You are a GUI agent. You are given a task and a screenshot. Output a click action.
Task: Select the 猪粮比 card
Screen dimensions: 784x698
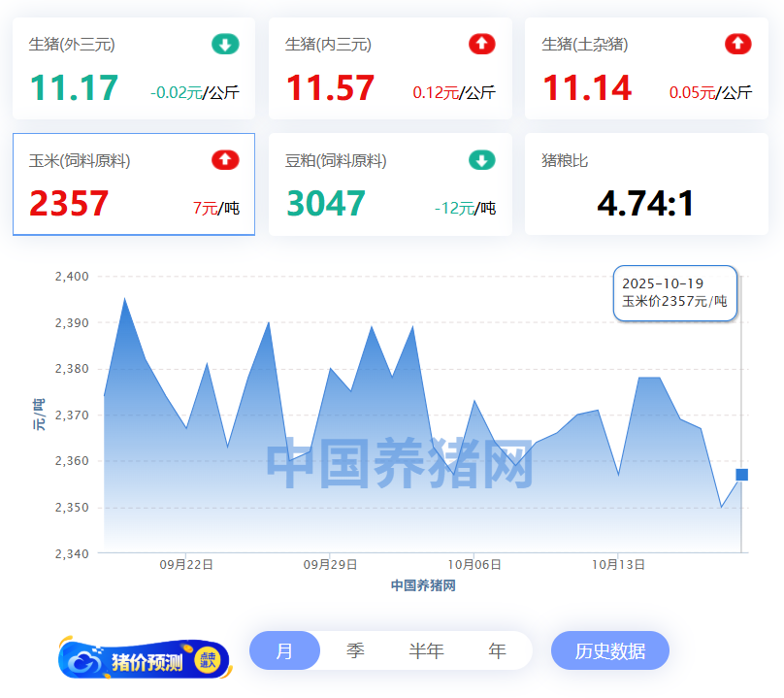[x=646, y=184]
